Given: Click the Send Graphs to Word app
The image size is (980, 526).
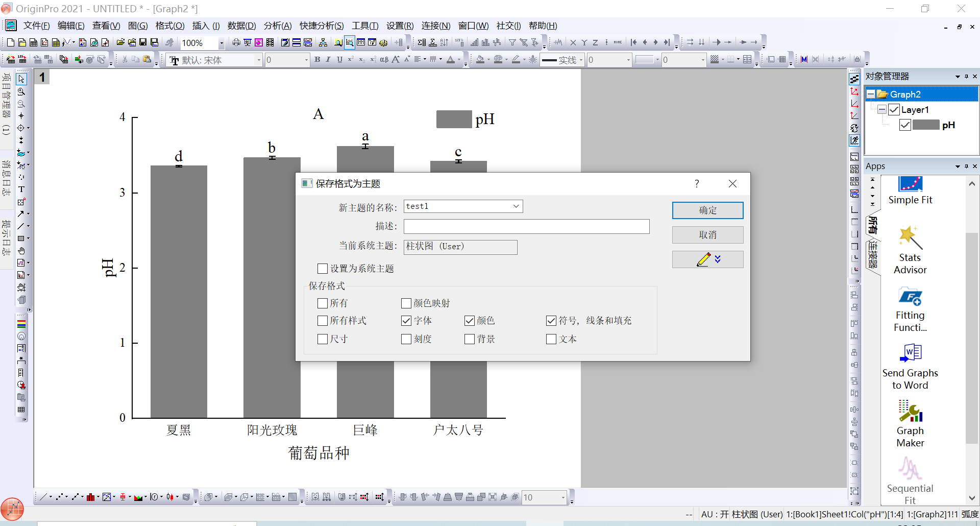Looking at the screenshot, I should pos(910,366).
